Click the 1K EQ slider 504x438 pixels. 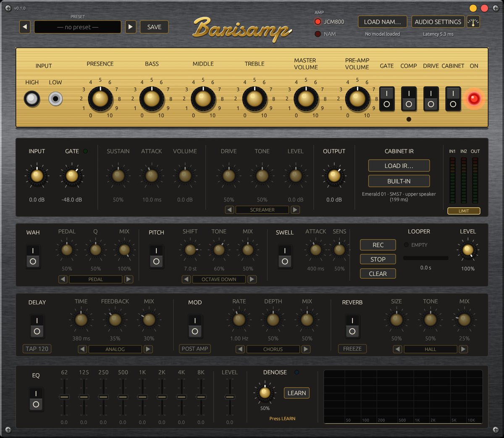click(142, 397)
